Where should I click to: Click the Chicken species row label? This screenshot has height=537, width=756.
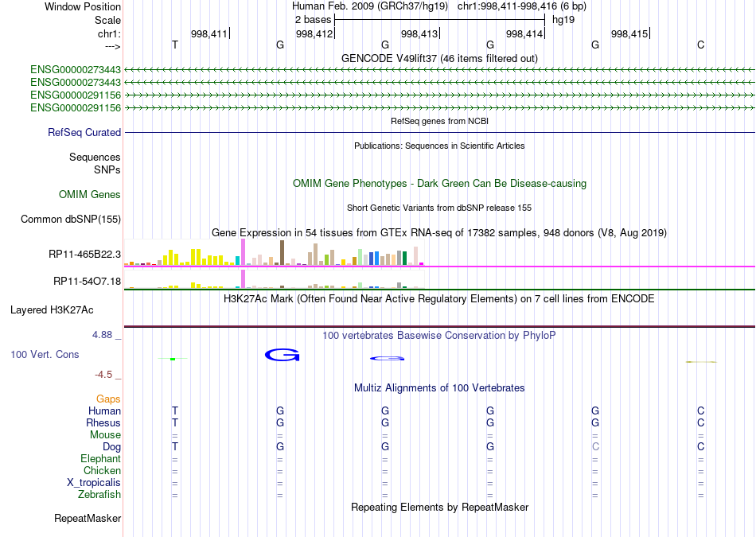[102, 470]
